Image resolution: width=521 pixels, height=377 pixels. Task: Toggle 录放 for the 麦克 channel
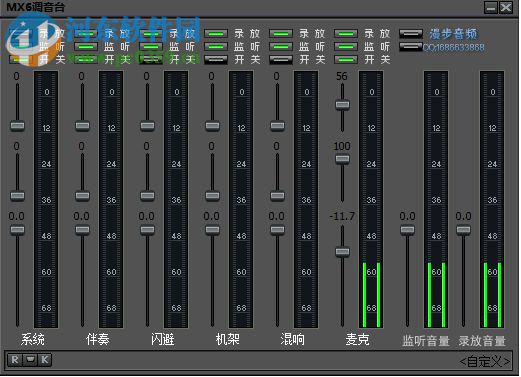346,34
